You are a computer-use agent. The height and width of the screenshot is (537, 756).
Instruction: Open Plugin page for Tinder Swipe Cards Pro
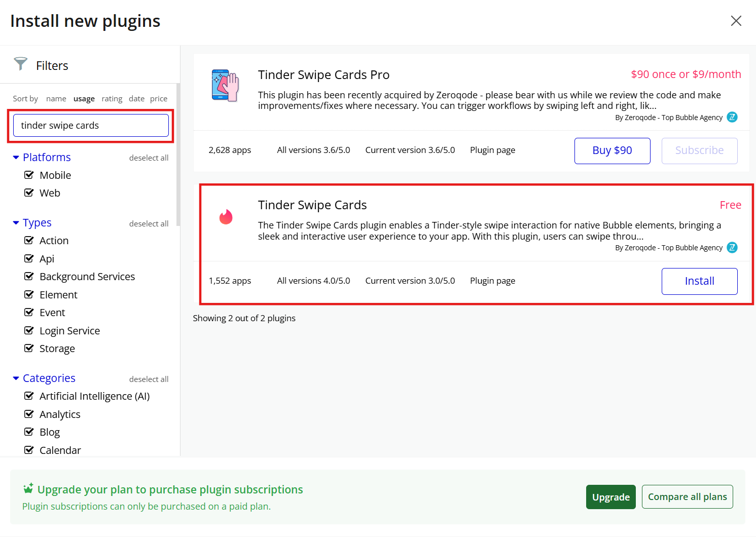pyautogui.click(x=492, y=150)
